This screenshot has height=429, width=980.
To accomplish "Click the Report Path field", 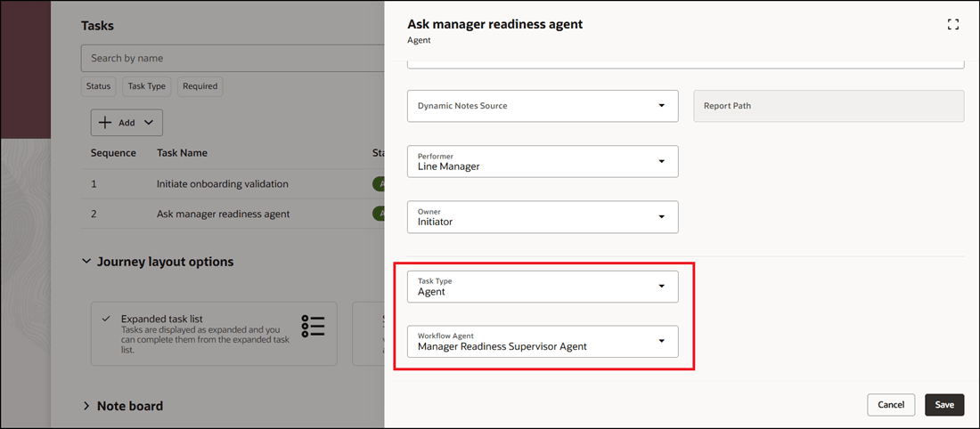I will pos(829,106).
